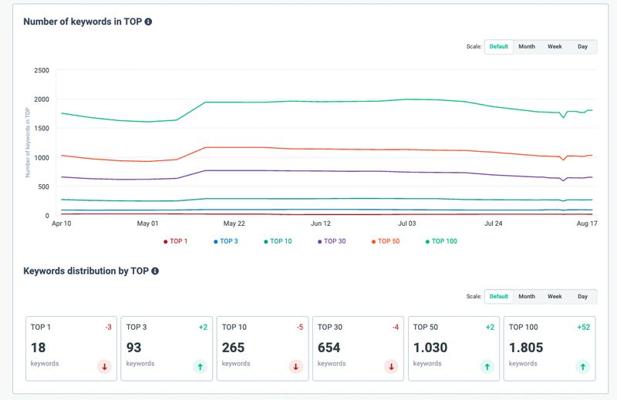The height and width of the screenshot is (400, 617).
Task: Toggle TOP 1 series in chart legend
Action: [176, 241]
